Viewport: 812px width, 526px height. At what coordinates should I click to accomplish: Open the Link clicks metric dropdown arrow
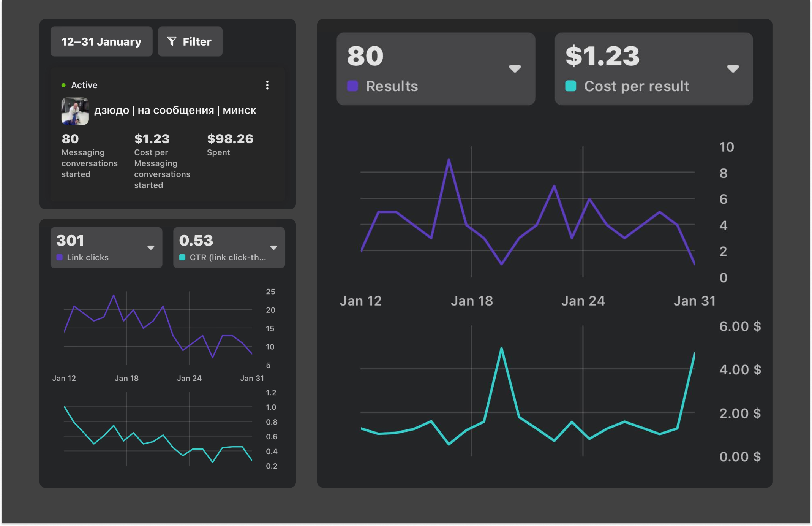pyautogui.click(x=151, y=248)
